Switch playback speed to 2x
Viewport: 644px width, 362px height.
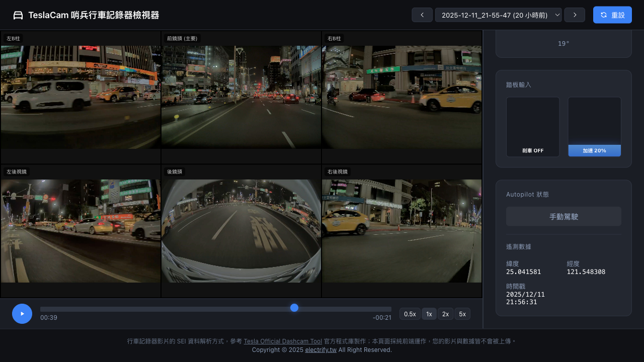445,314
